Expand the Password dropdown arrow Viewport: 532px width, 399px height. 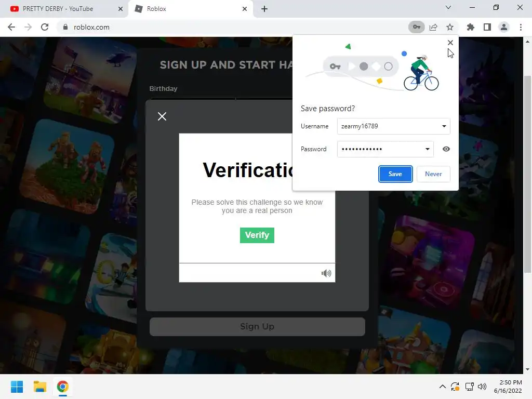(x=427, y=149)
